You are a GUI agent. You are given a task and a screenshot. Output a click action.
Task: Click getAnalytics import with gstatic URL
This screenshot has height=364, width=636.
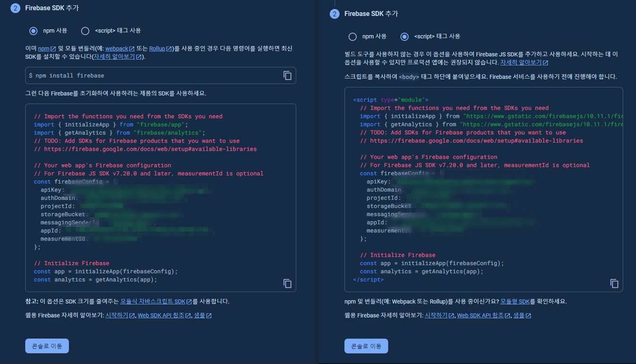[x=491, y=124]
